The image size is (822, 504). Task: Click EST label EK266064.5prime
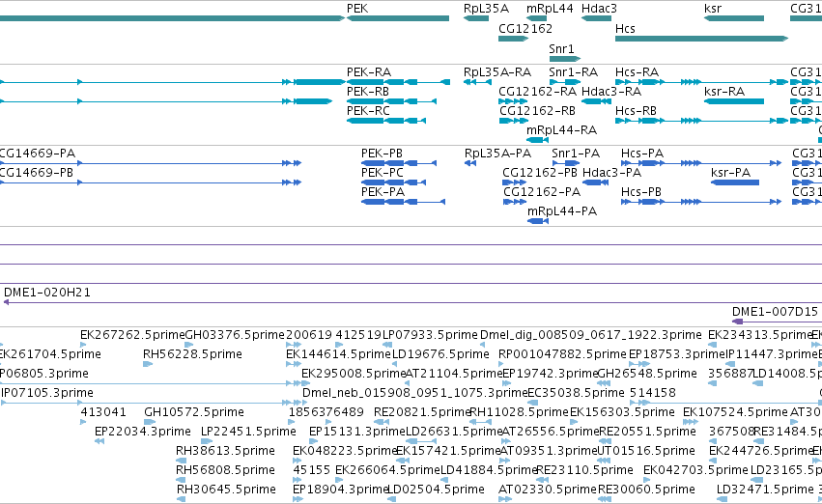[387, 470]
